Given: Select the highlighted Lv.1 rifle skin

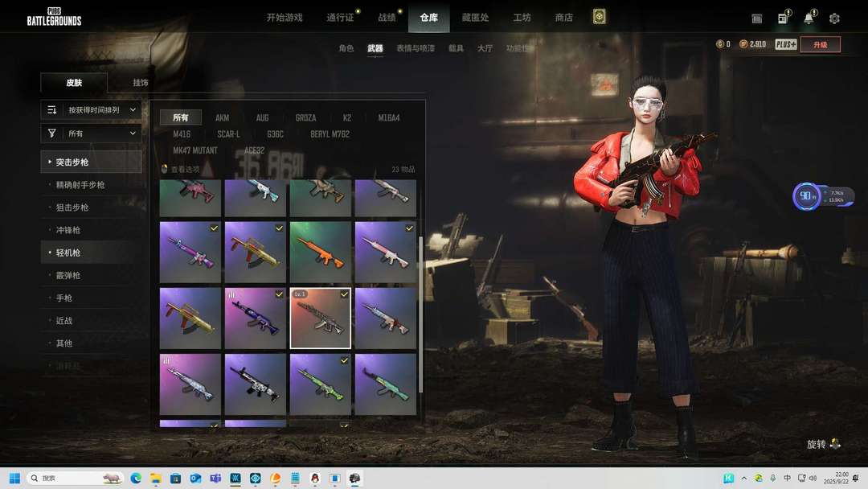Looking at the screenshot, I should pyautogui.click(x=321, y=318).
